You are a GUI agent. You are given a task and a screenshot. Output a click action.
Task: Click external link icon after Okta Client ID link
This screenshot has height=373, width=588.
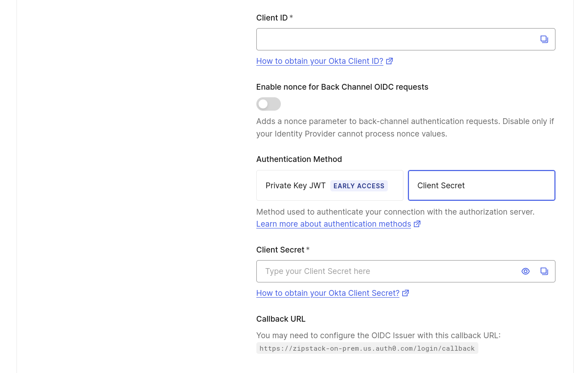click(389, 61)
